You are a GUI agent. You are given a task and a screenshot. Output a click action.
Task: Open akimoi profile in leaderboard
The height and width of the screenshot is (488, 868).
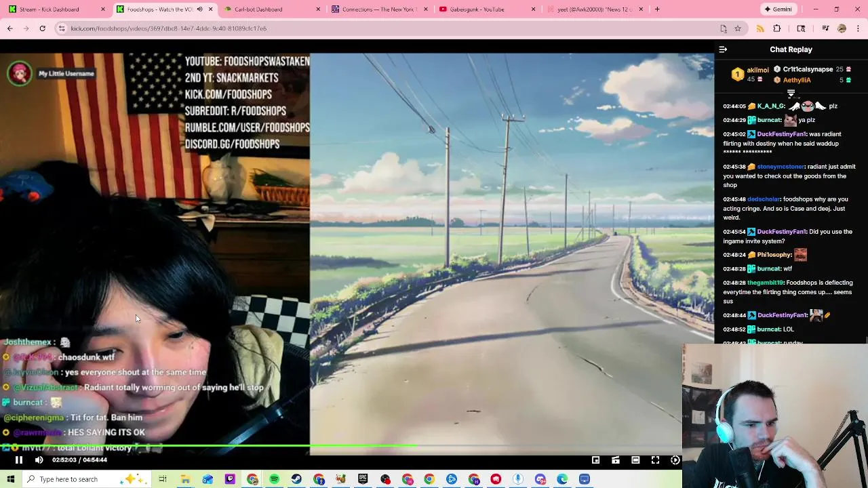[757, 70]
